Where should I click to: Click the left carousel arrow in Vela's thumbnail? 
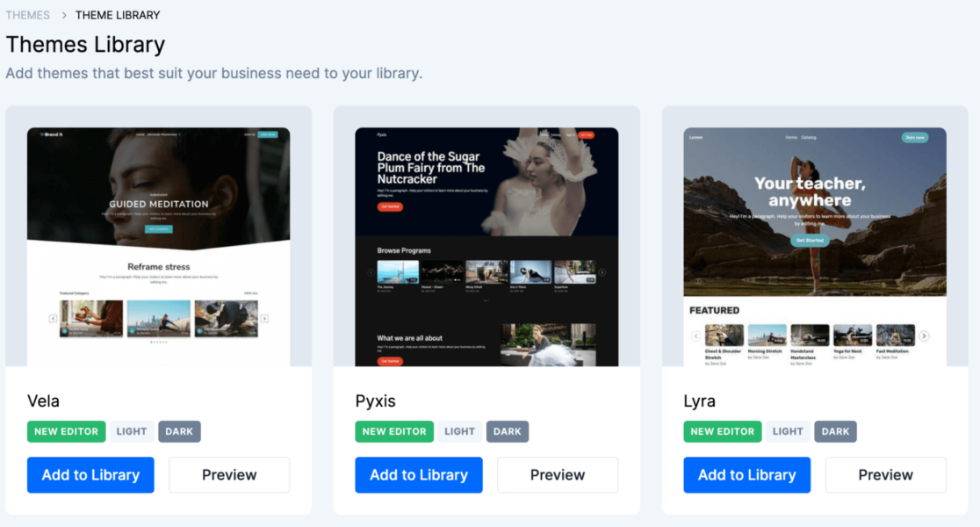click(53, 319)
